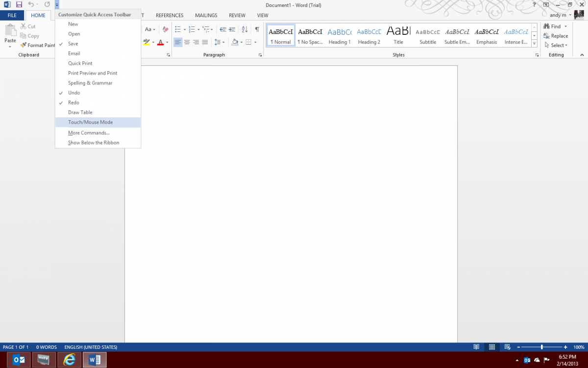Toggle Align Left paragraph button
Screen dimensions: 588x368
178,42
